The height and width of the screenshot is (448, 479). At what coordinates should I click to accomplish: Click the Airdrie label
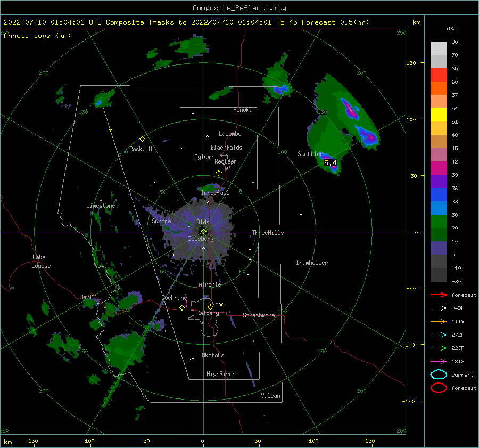pos(210,284)
